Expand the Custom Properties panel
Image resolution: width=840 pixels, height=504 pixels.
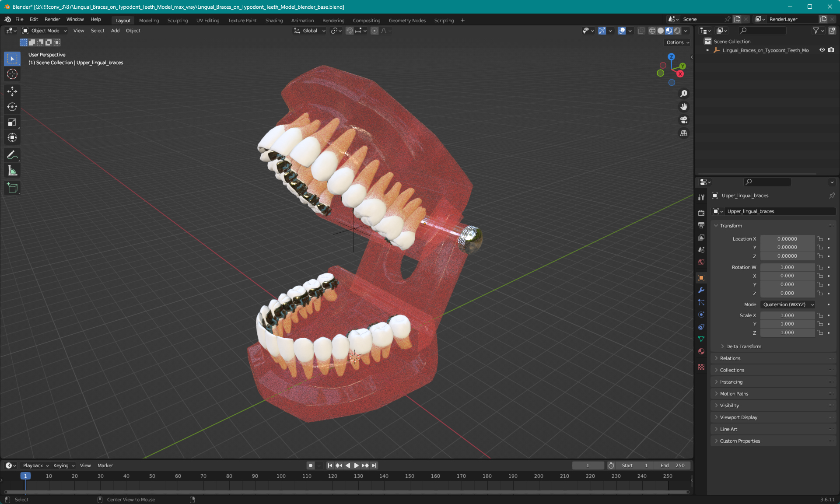(740, 441)
